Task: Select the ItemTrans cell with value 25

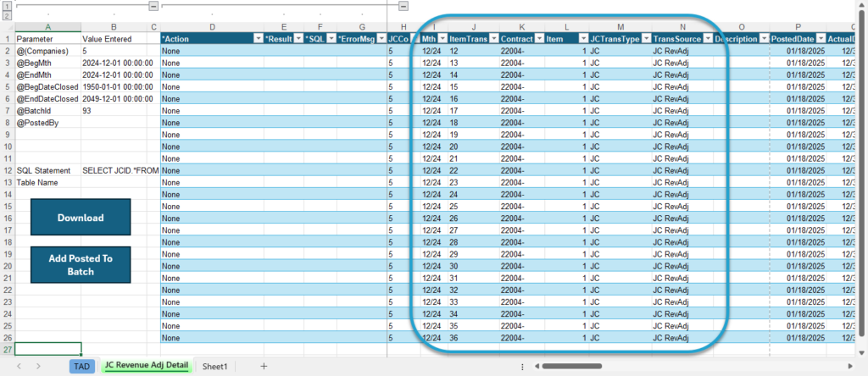Action: pos(474,207)
